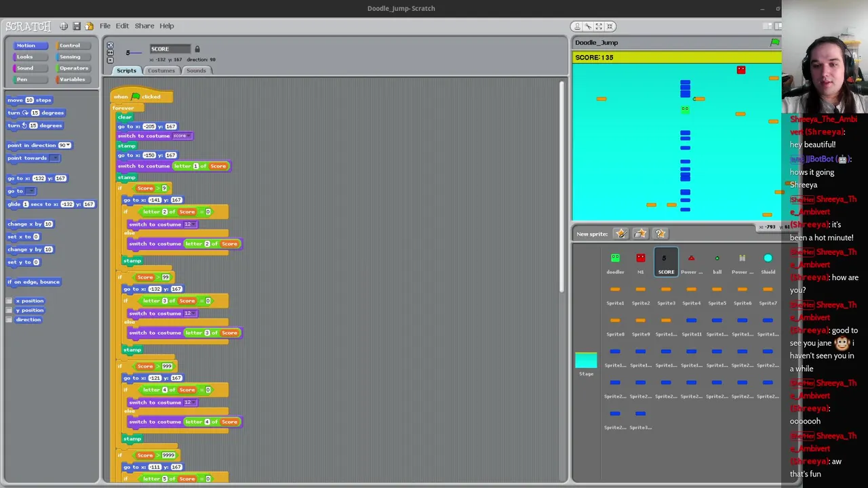868x488 pixels.
Task: Select the M1 red monster sprite
Action: pyautogui.click(x=640, y=262)
